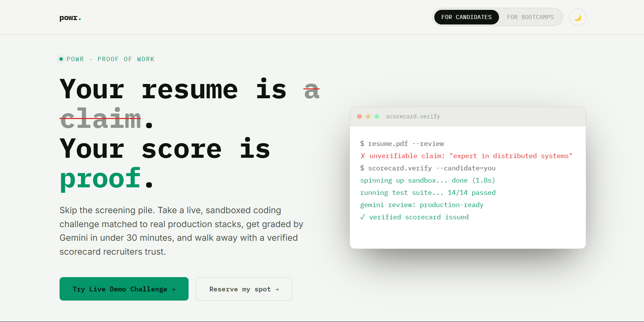Click the red dot in the scorecard.verify window

pyautogui.click(x=359, y=116)
